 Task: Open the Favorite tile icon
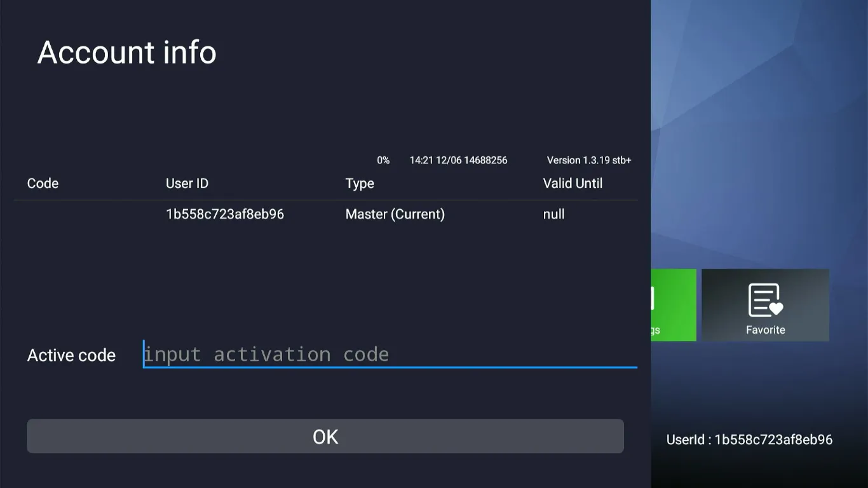tap(765, 300)
